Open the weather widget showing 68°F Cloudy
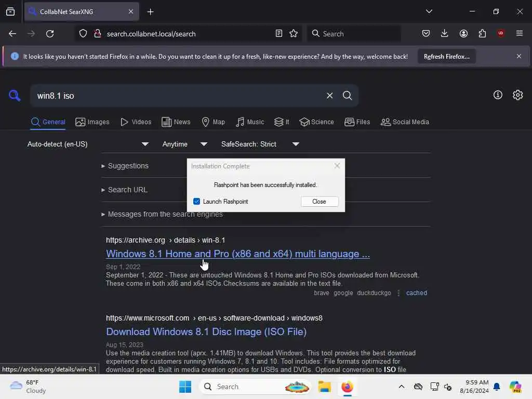The image size is (532, 399). click(28, 387)
